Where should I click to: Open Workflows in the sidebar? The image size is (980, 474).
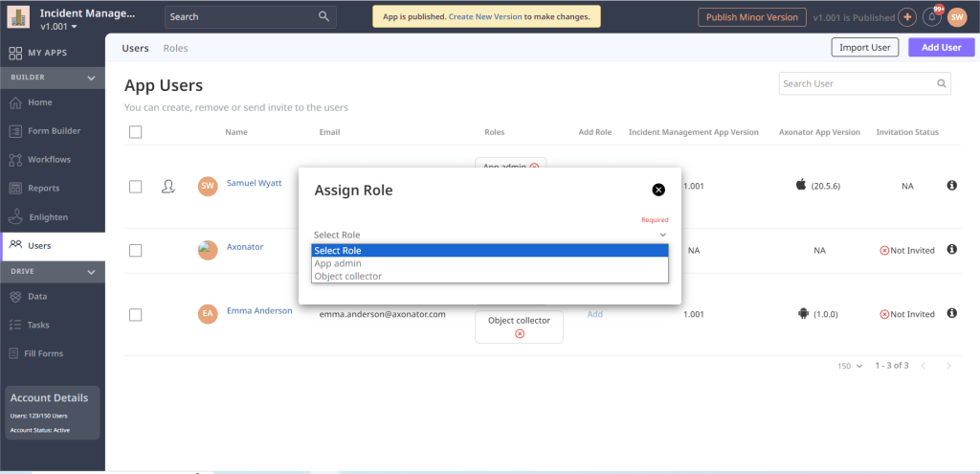[49, 160]
